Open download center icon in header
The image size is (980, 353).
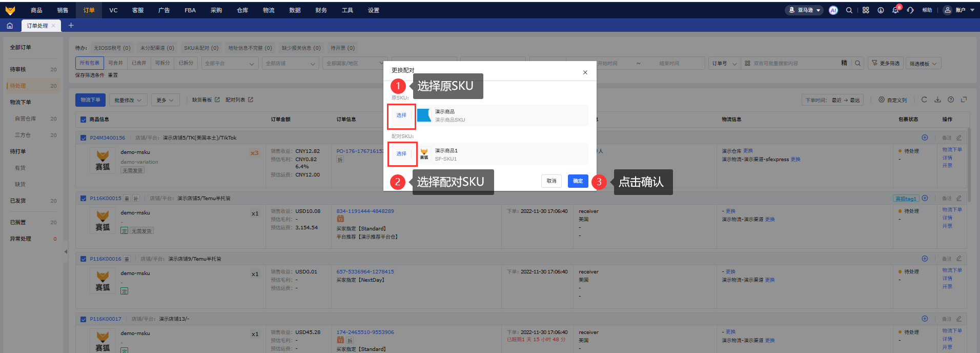pyautogui.click(x=881, y=10)
